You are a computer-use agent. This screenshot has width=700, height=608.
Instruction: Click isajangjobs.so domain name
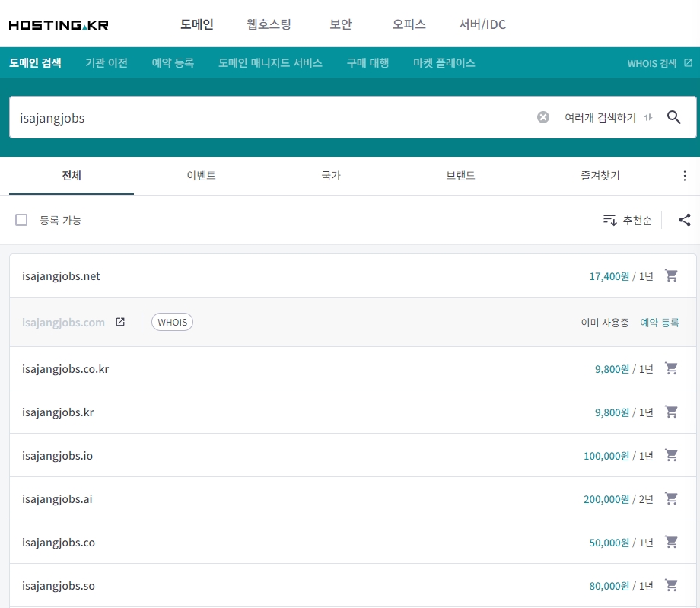(59, 586)
